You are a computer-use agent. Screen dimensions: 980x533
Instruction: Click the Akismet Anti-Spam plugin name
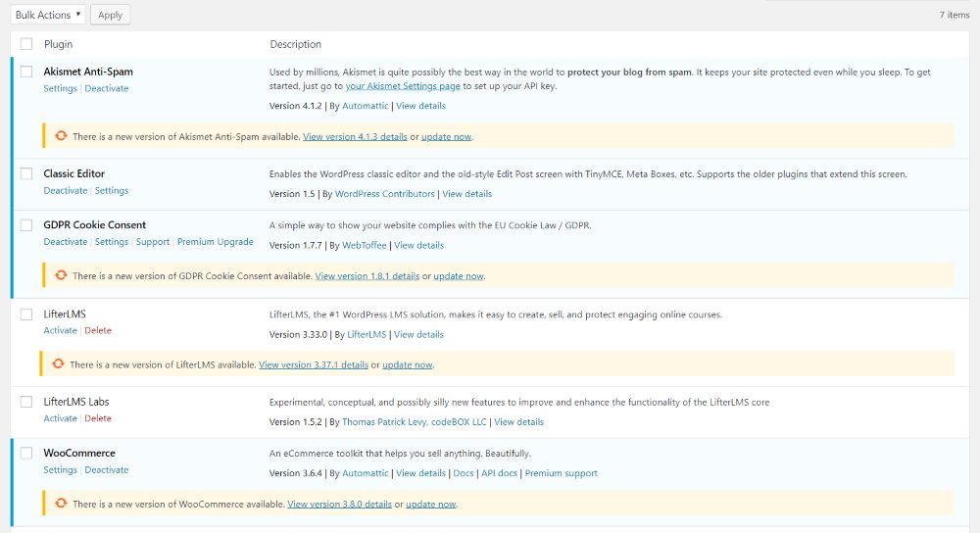pyautogui.click(x=88, y=72)
